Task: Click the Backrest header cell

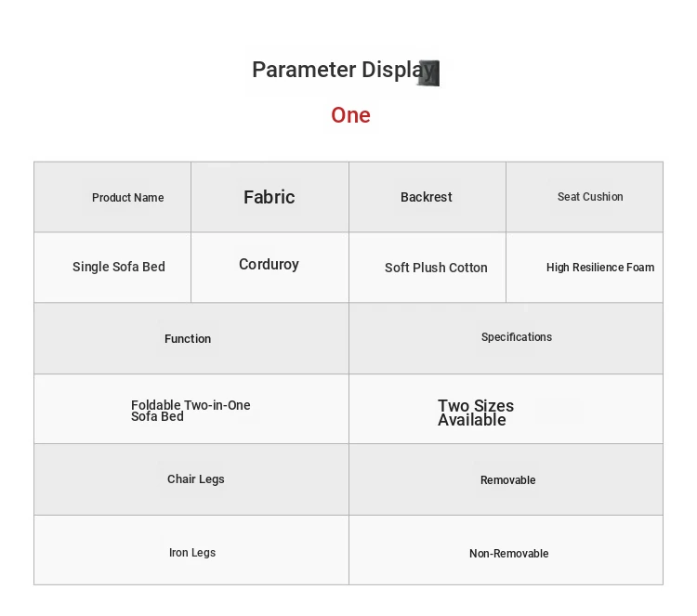Action: 427,197
